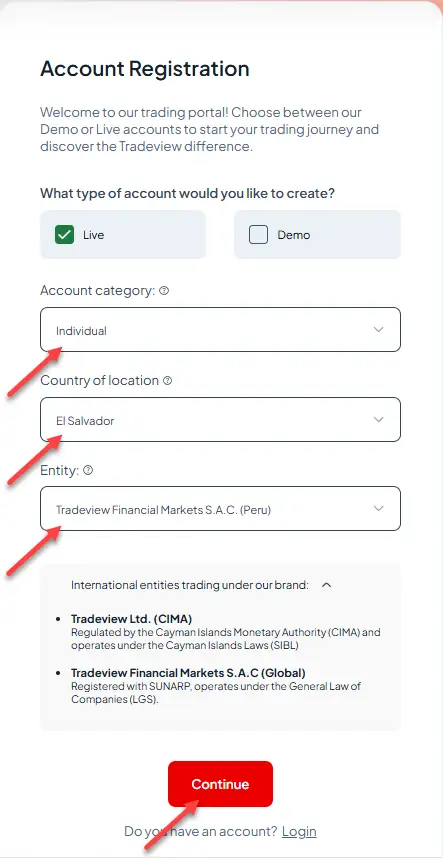The width and height of the screenshot is (443, 858).
Task: Click the help icon beside Account category
Action: 164,291
